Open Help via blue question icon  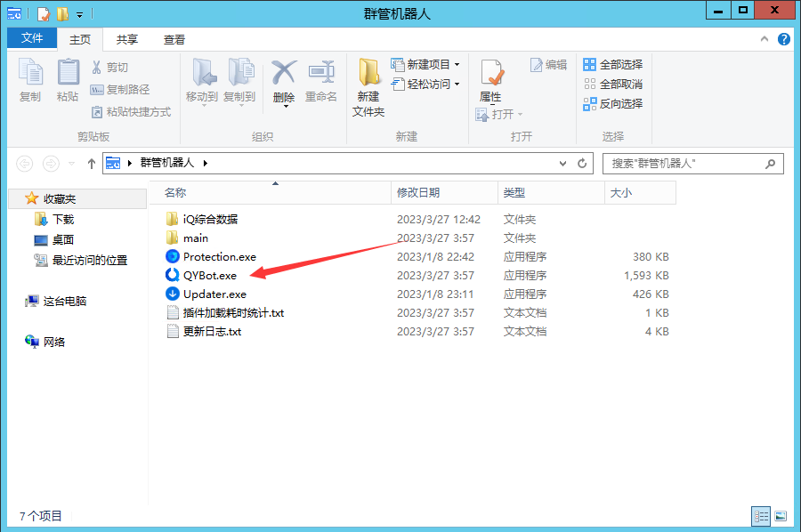click(783, 39)
